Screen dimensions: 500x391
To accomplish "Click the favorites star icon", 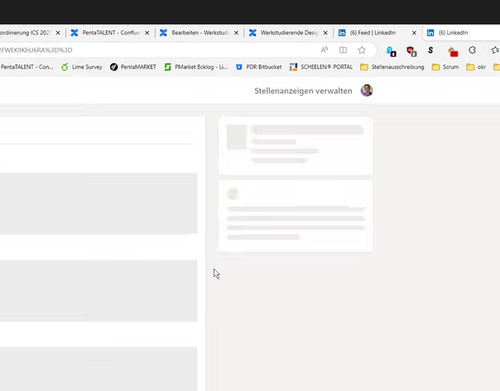I will pos(362,50).
